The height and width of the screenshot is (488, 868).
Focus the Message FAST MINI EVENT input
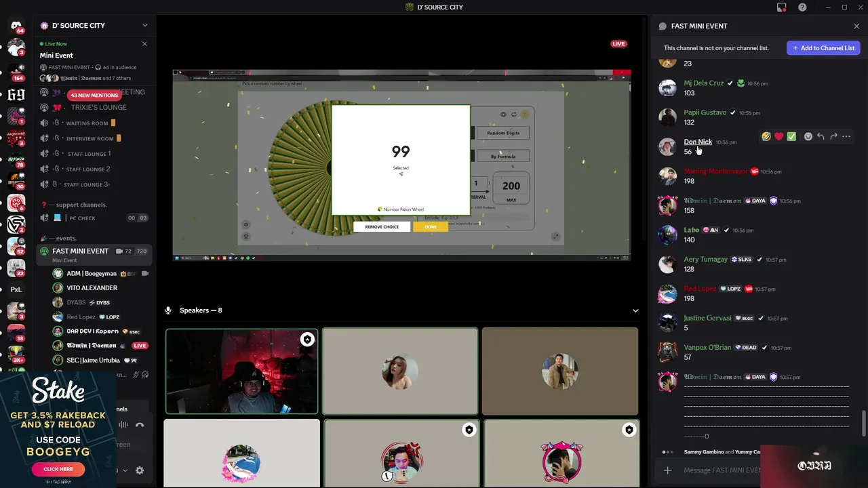[722, 470]
